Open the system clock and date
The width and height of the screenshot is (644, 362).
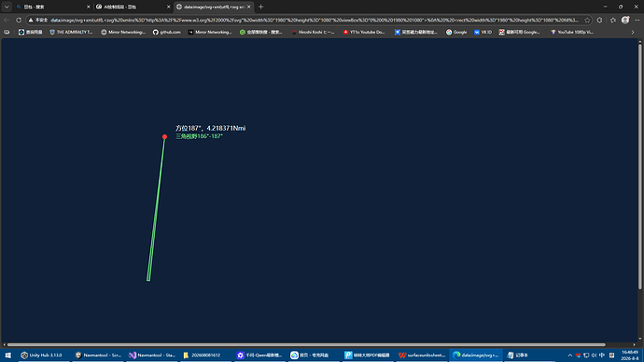[x=630, y=355]
